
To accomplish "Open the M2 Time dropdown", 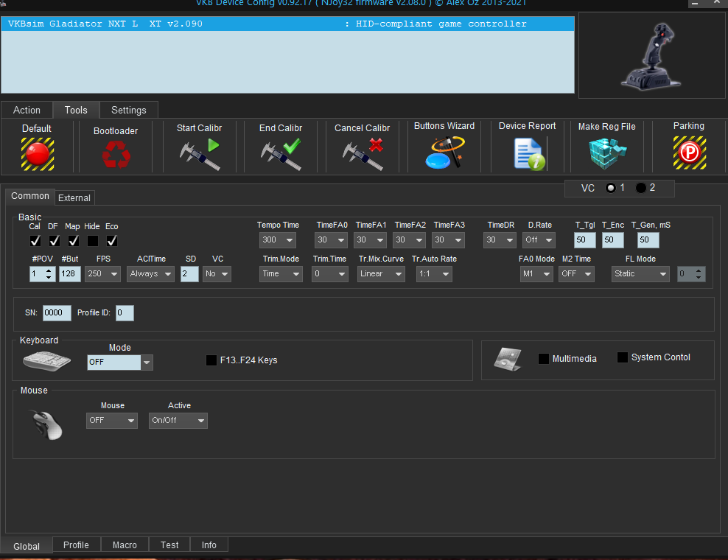I will tap(576, 274).
